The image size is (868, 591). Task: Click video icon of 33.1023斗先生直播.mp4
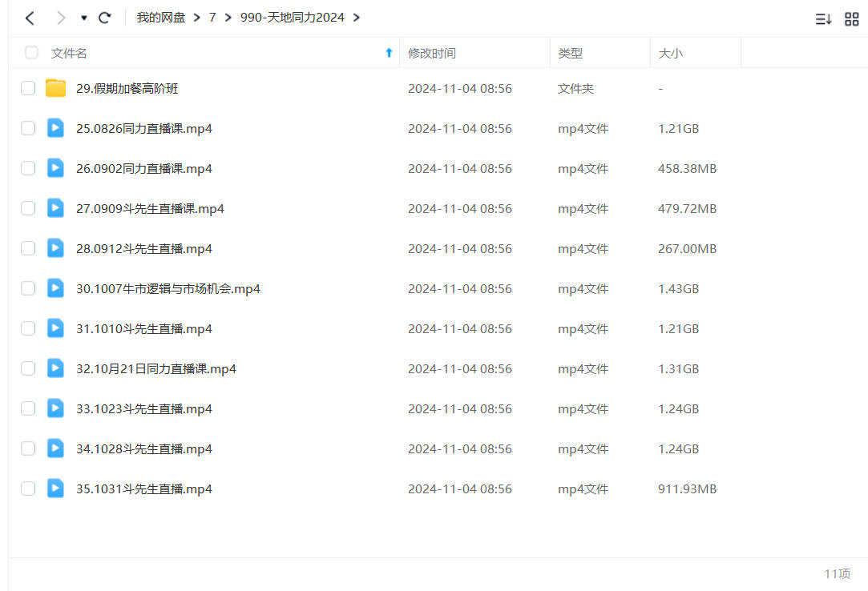[x=55, y=408]
